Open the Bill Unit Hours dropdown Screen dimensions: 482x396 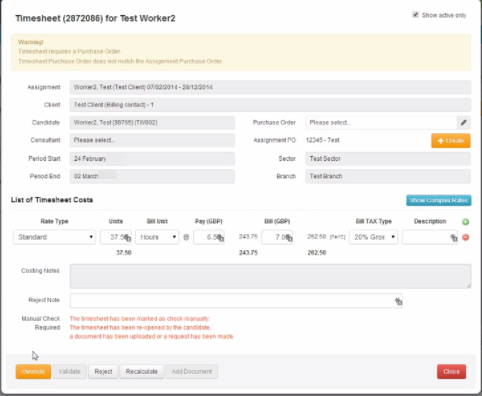click(x=157, y=237)
